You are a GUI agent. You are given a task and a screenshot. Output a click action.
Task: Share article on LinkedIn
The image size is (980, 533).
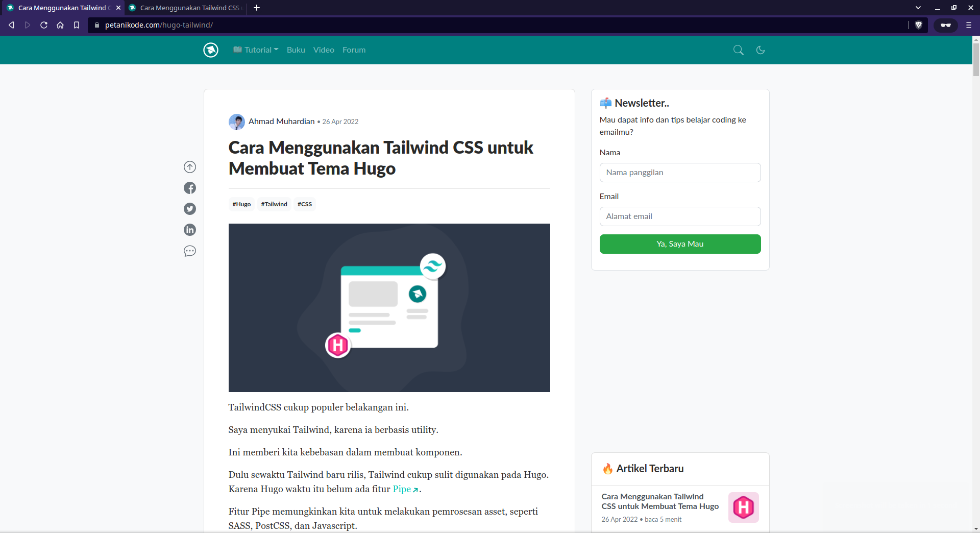pos(190,230)
